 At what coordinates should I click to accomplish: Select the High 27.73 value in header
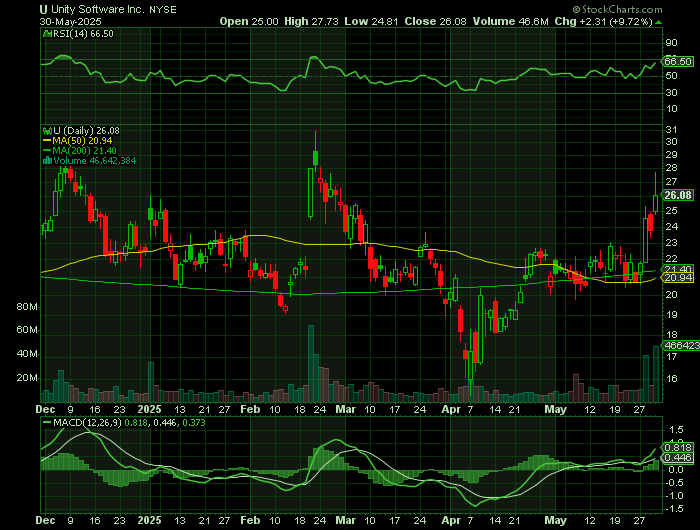point(311,21)
